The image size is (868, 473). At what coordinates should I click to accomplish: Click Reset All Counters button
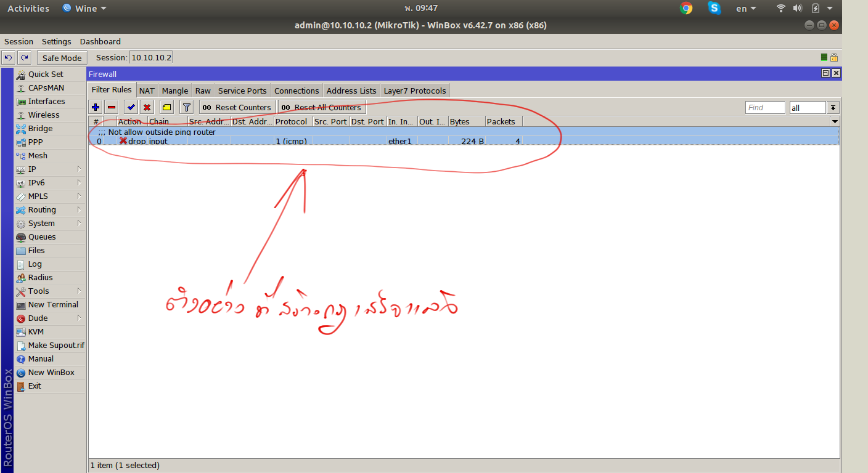[x=322, y=107]
